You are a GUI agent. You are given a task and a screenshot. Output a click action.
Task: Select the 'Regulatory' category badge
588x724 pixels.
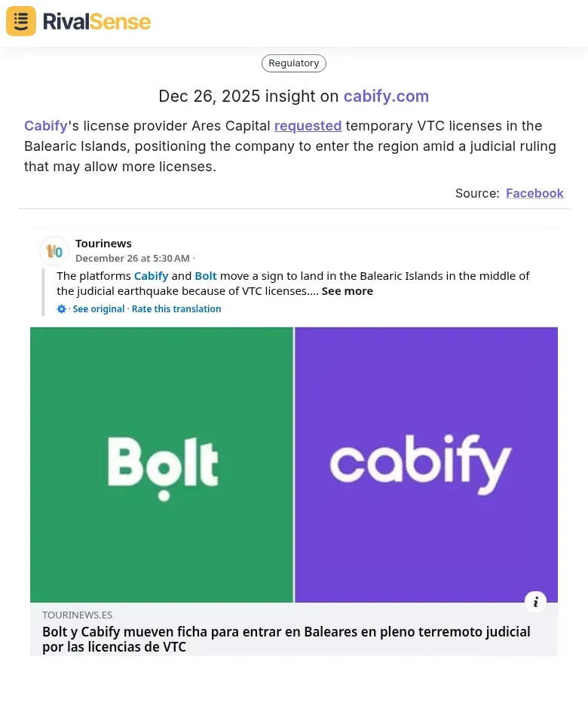[293, 63]
